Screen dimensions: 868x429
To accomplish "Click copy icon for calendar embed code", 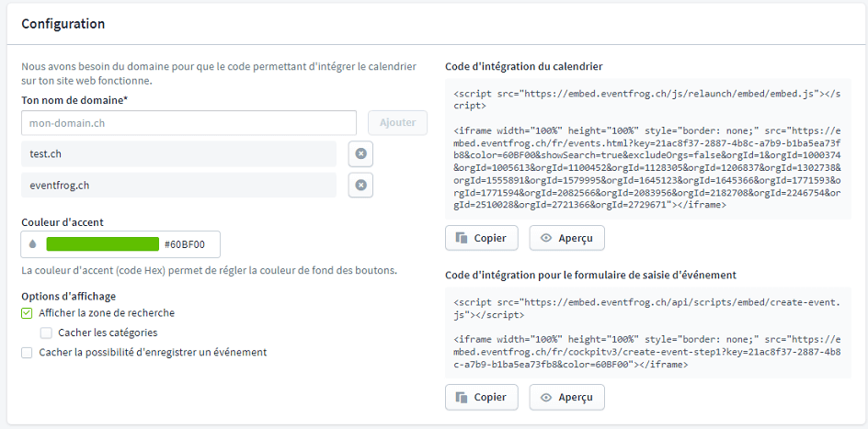I will [462, 238].
